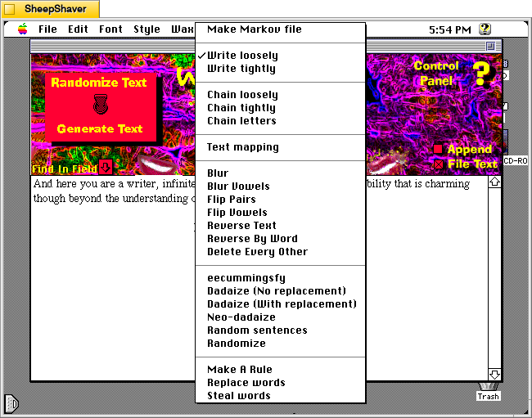Screen dimensions: 532x418
Task: Click the Control Panel label
Action: pyautogui.click(x=436, y=74)
